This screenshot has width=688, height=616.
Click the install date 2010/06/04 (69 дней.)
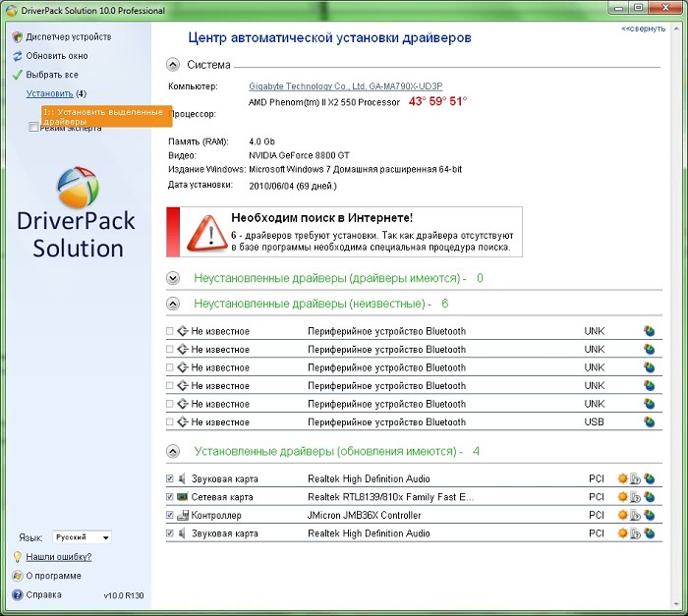point(293,186)
